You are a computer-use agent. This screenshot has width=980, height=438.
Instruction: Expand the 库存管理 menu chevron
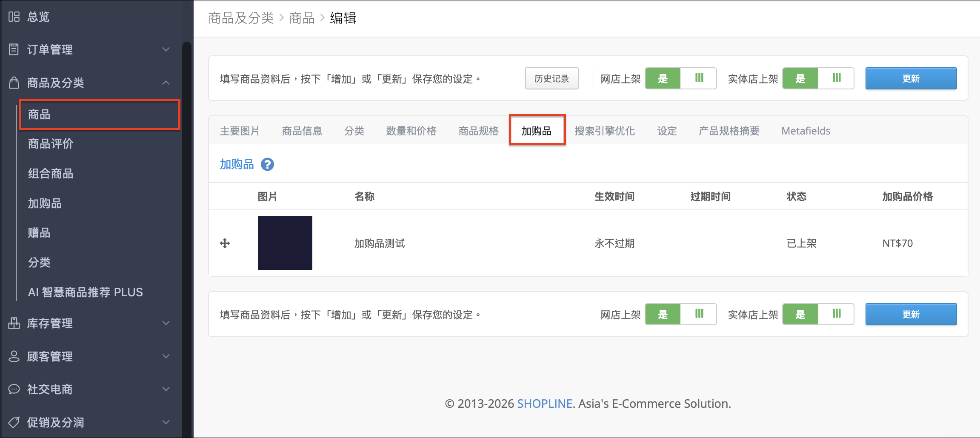[166, 323]
